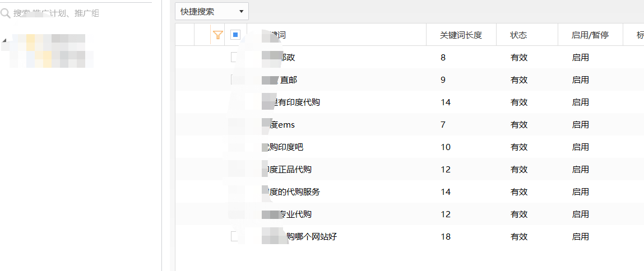Click the 启用/暂停 column header
This screenshot has height=271, width=644.
point(589,35)
